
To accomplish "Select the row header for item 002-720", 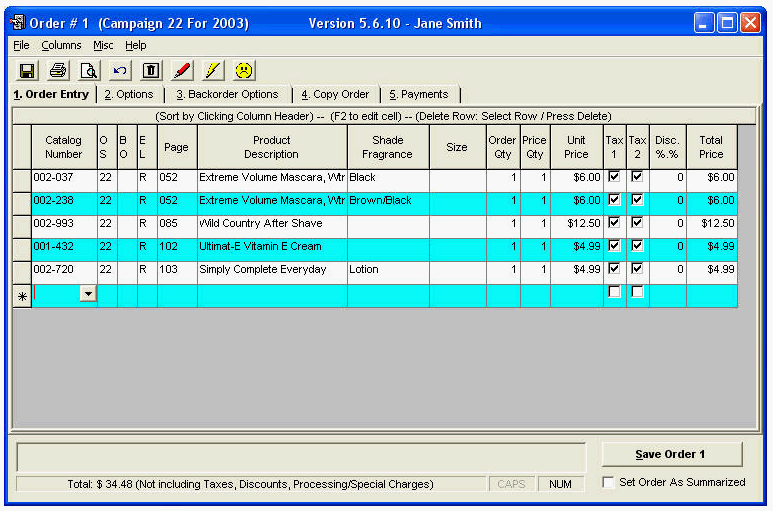I will (x=21, y=269).
